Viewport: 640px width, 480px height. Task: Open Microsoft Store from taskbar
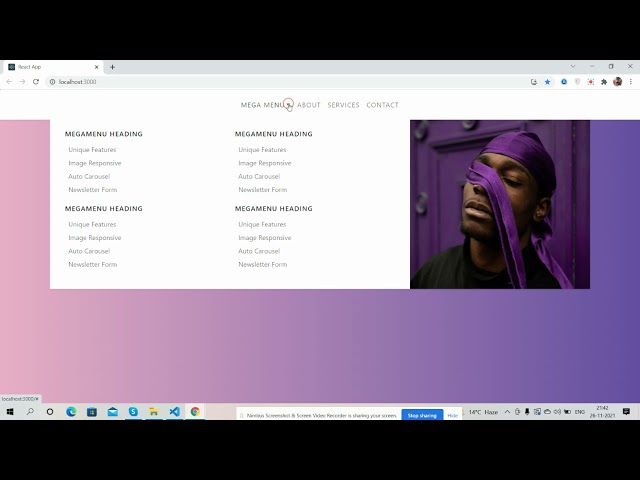pos(92,412)
